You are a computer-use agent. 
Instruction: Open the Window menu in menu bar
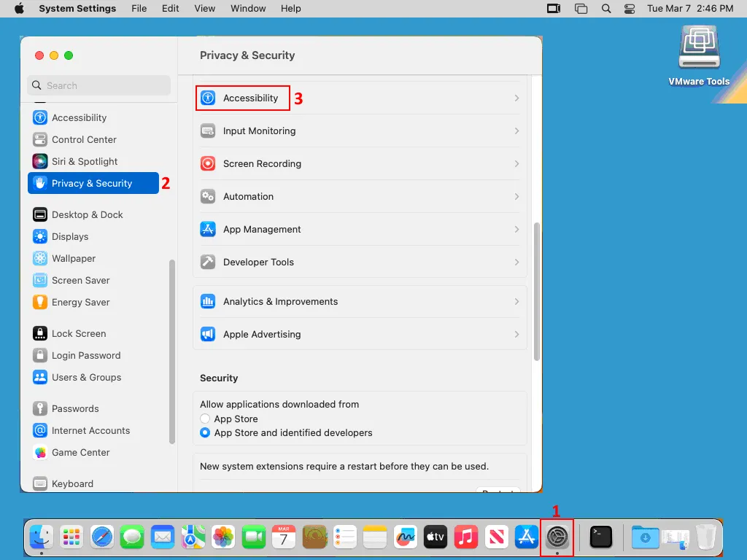coord(248,9)
